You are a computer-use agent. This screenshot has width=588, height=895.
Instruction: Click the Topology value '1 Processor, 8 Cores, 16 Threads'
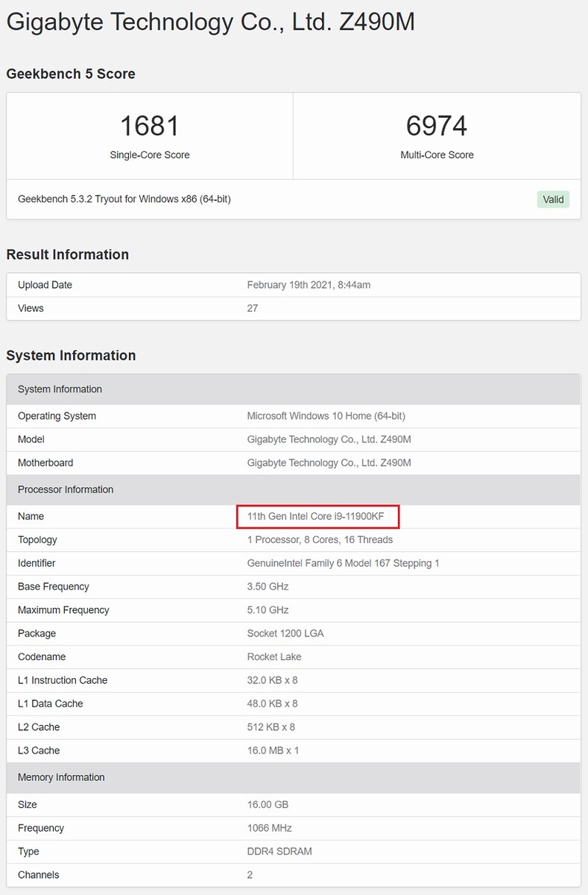point(320,539)
